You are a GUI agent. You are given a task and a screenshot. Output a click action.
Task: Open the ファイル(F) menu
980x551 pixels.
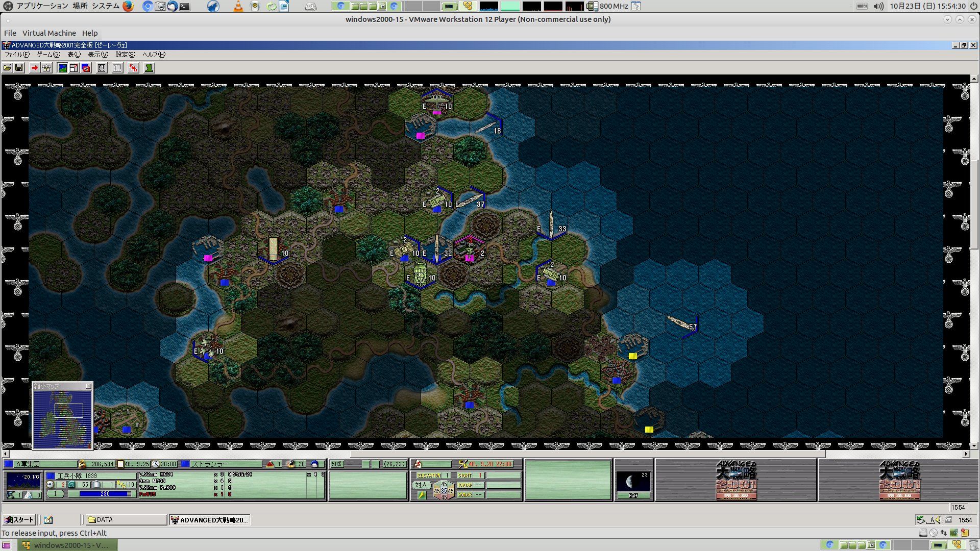[17, 55]
